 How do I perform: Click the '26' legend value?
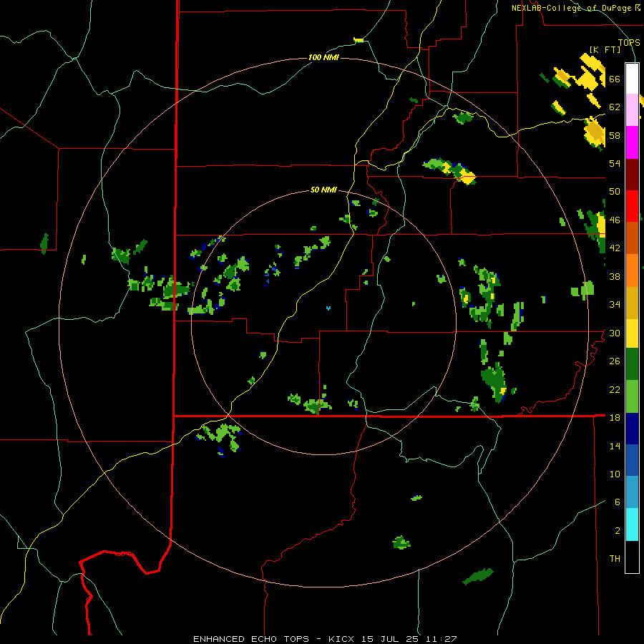[x=615, y=361]
